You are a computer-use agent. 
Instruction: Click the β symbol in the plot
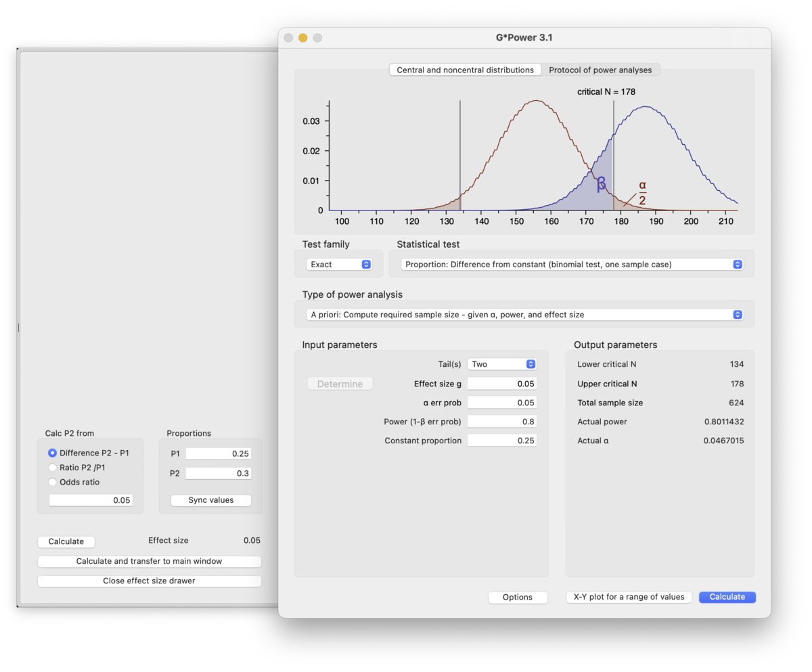click(x=601, y=184)
